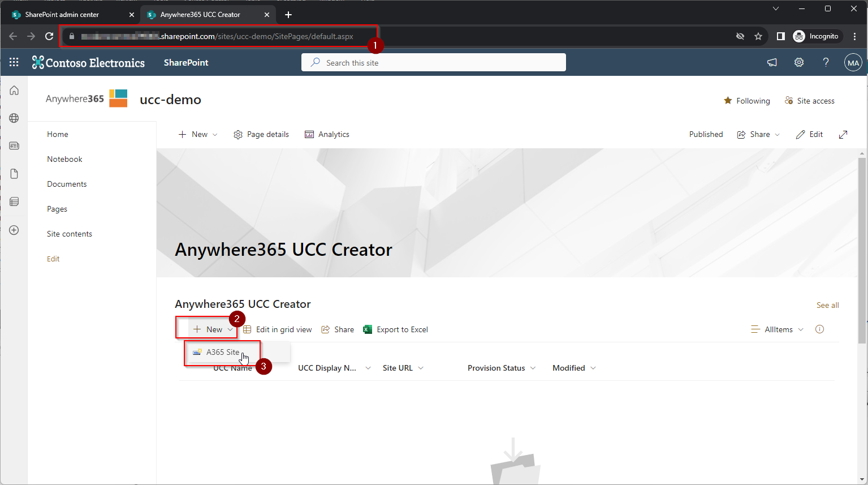Open the SharePoint app launcher waffle

click(x=14, y=62)
